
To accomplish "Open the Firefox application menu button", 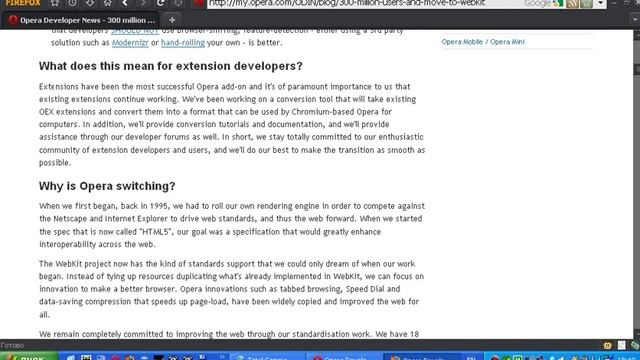I will pos(23,3).
